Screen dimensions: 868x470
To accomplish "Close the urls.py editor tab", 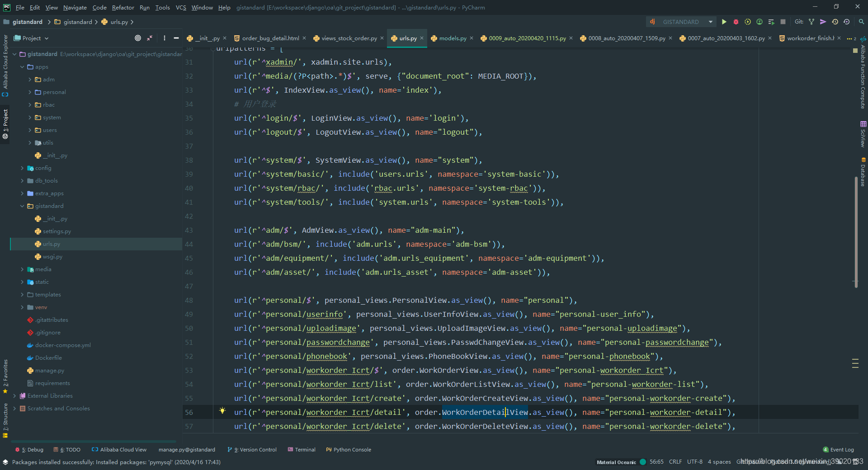I will 422,38.
